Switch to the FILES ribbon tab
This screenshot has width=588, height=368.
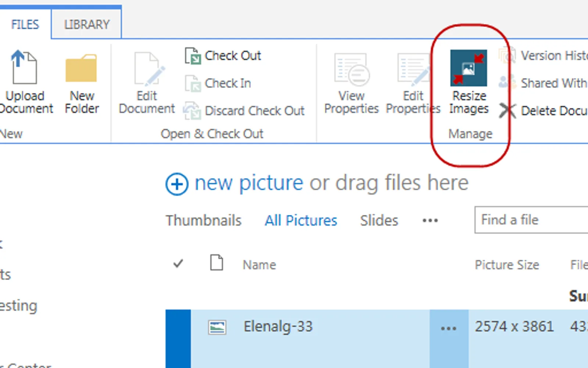click(x=25, y=24)
